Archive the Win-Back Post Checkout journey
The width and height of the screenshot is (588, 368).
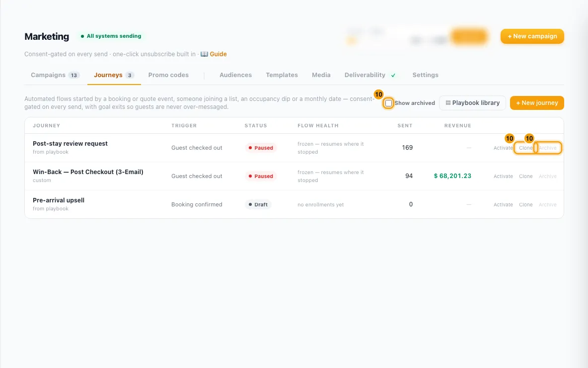click(547, 176)
